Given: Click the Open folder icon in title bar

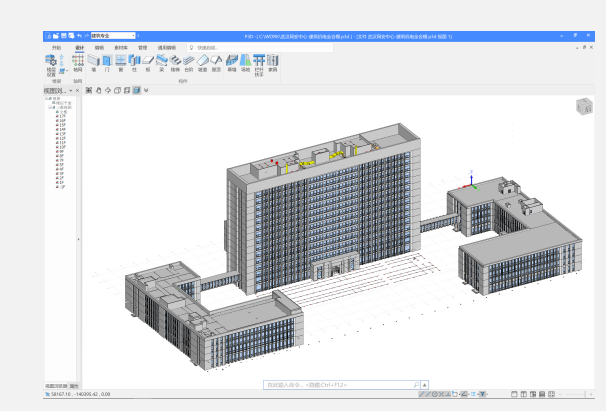Looking at the screenshot, I should (56, 36).
